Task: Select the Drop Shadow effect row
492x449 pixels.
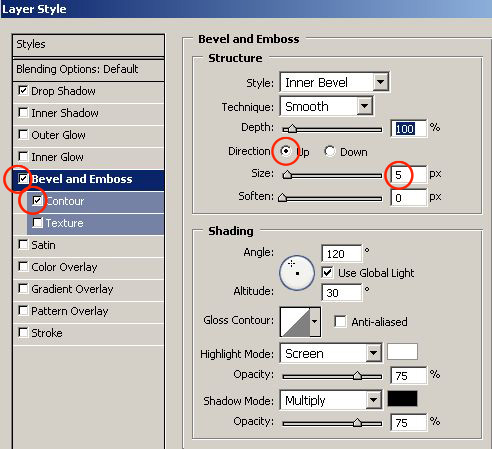Action: coord(88,91)
